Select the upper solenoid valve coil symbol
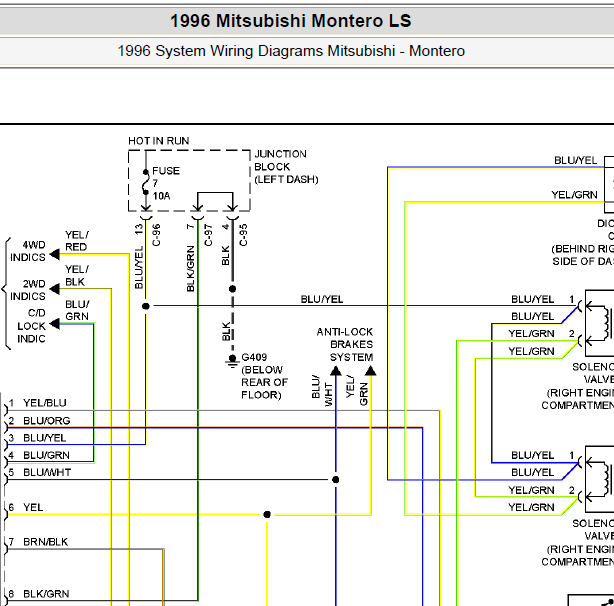614x606 pixels. tap(602, 318)
